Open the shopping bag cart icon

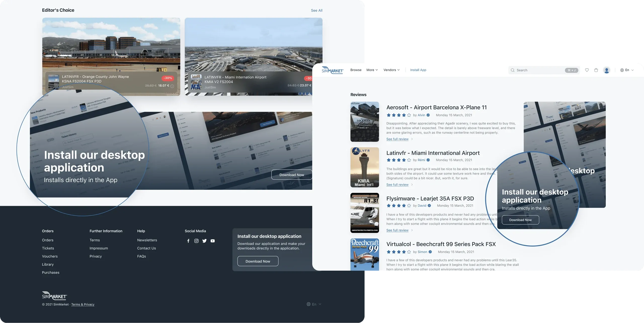click(x=596, y=70)
